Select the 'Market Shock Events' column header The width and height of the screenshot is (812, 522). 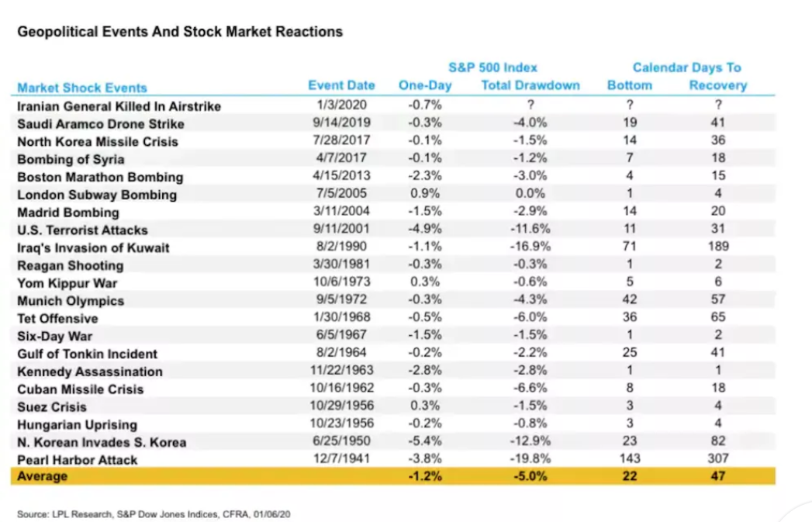[x=81, y=88]
